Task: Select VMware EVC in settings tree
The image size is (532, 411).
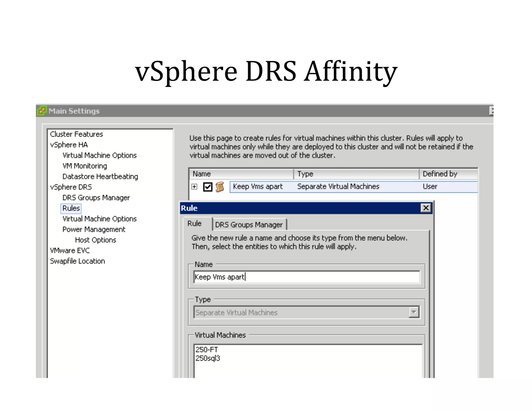Action: click(x=70, y=250)
